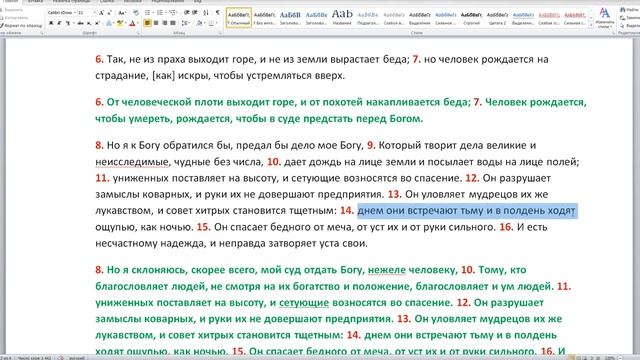Apply the Обычный style
Screen dimensions: 640x360
coord(239,18)
